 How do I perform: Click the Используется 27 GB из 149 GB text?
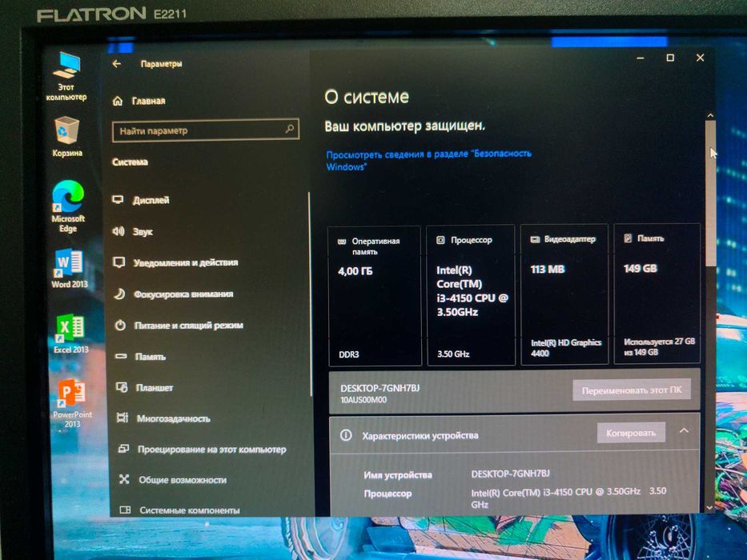coord(659,346)
